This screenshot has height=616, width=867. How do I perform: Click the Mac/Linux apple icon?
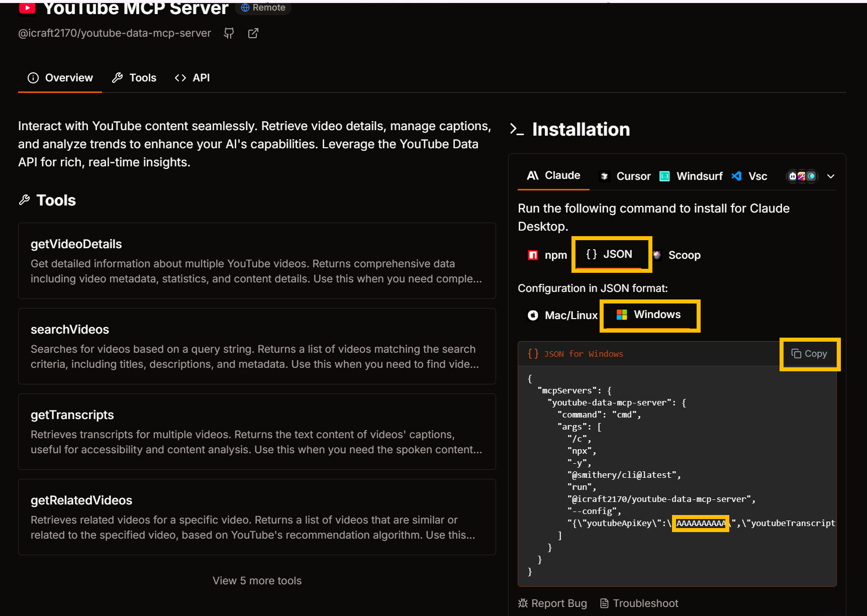(533, 316)
